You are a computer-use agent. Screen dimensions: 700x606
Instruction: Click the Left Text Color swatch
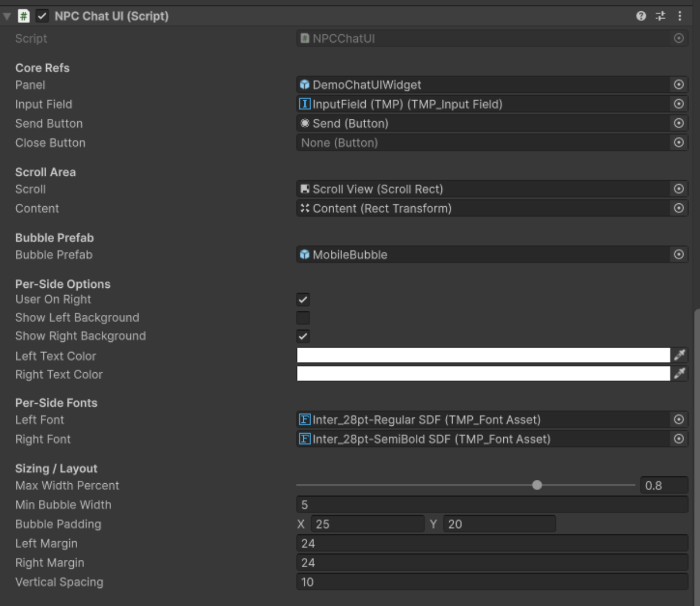pyautogui.click(x=485, y=355)
